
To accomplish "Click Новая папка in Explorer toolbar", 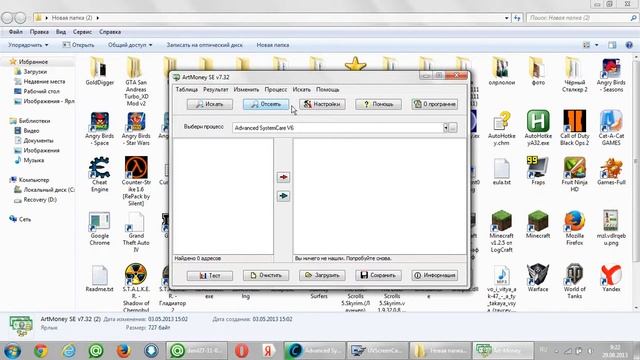I will coord(273,45).
